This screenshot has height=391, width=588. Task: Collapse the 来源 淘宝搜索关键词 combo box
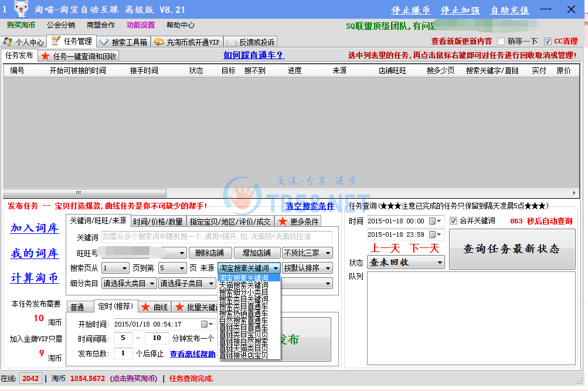[x=276, y=268]
